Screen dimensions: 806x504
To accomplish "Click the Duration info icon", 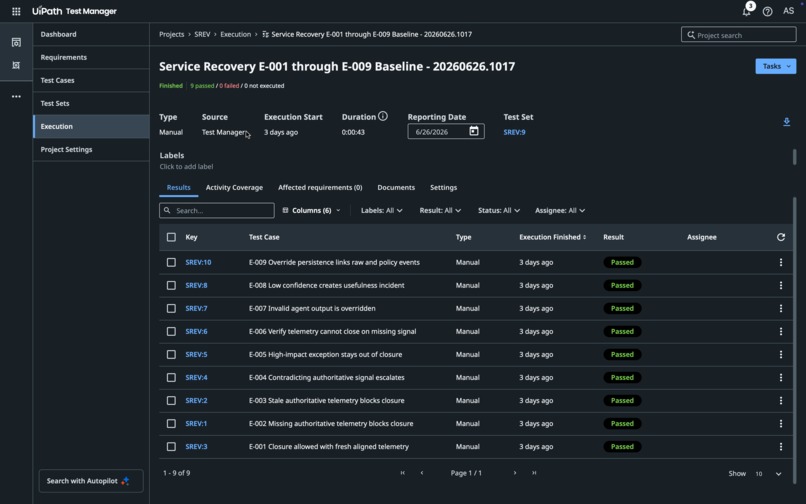I will coord(383,116).
